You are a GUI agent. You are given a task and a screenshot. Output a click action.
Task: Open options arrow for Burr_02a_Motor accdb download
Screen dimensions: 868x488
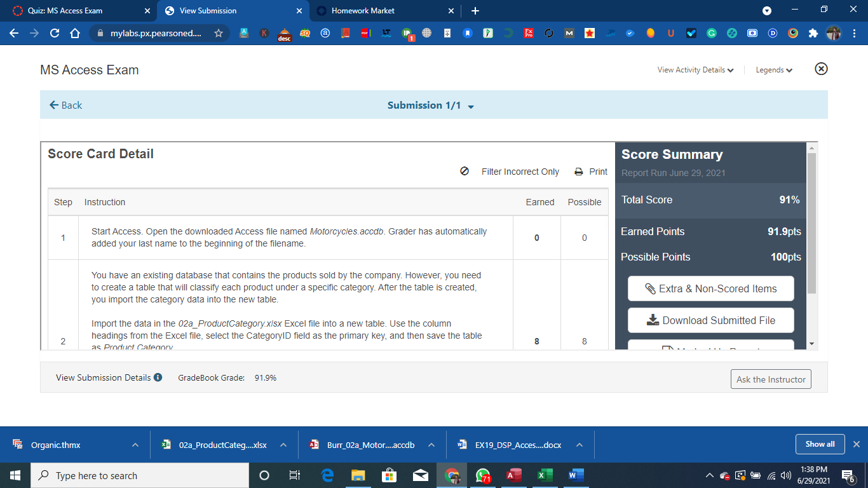431,445
